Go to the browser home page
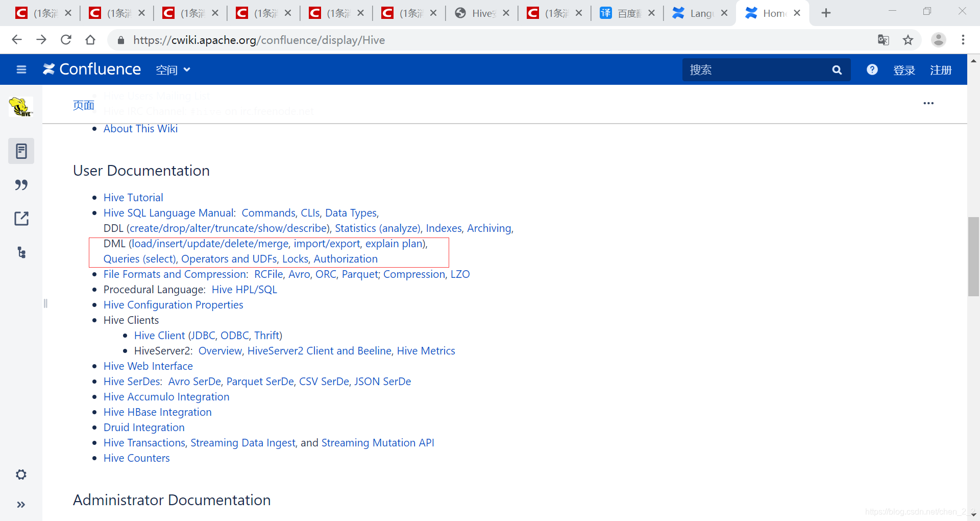980x521 pixels. pyautogui.click(x=90, y=40)
